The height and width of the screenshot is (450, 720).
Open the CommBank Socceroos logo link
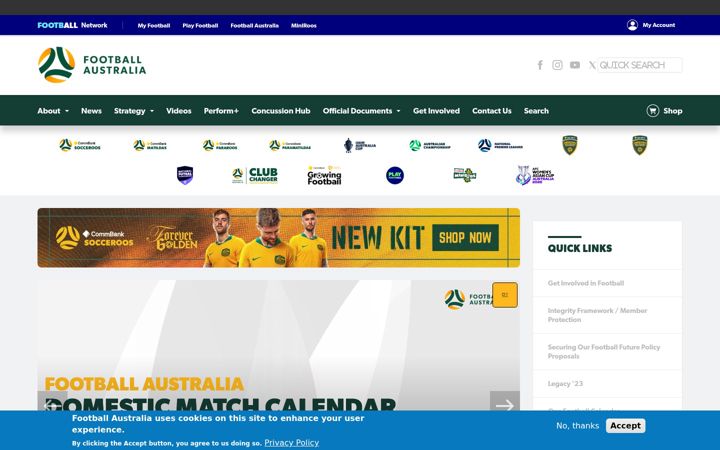(x=79, y=145)
